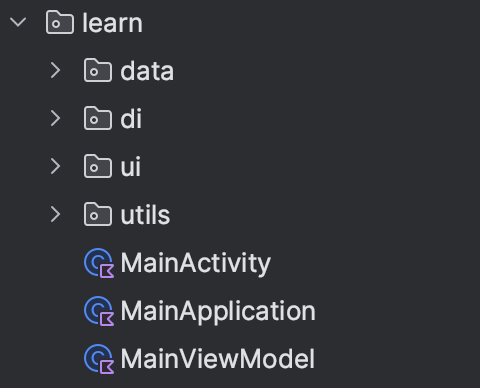This screenshot has width=480, height=388.
Task: Click the data package folder icon
Action: coord(98,70)
